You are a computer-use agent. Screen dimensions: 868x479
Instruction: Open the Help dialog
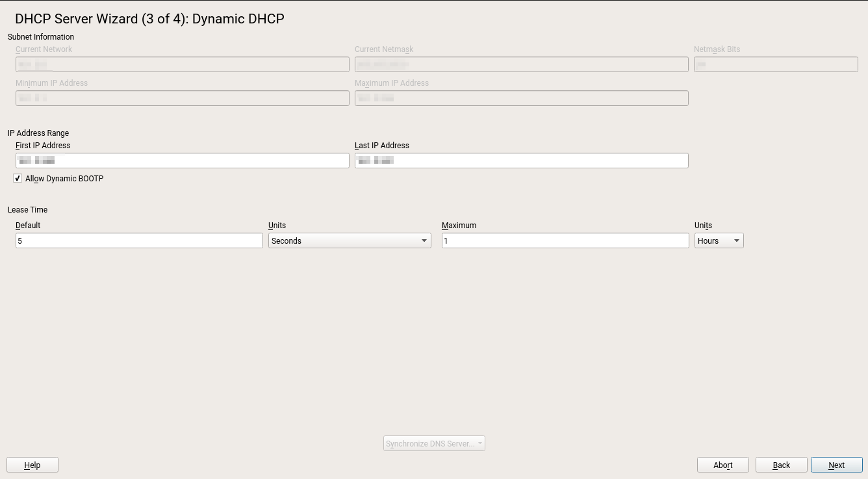coord(32,465)
